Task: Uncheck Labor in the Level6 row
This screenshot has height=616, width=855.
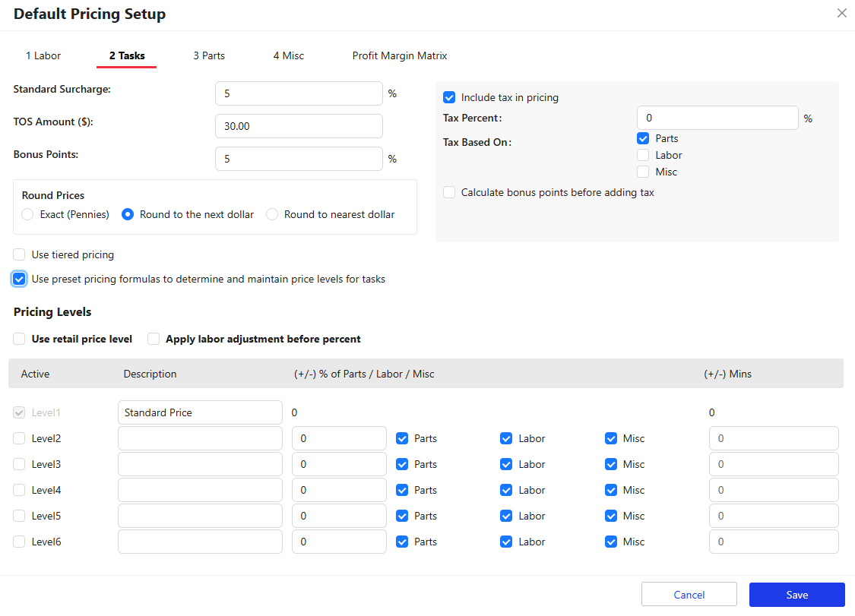Action: tap(507, 542)
